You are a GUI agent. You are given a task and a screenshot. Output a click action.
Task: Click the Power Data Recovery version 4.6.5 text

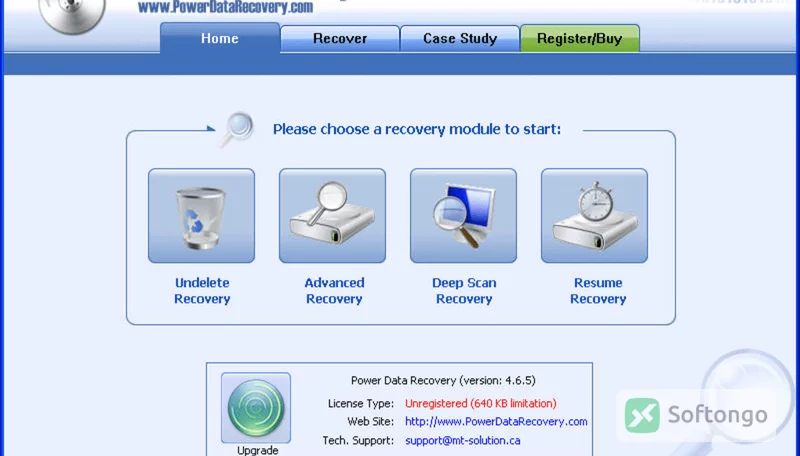click(x=443, y=381)
